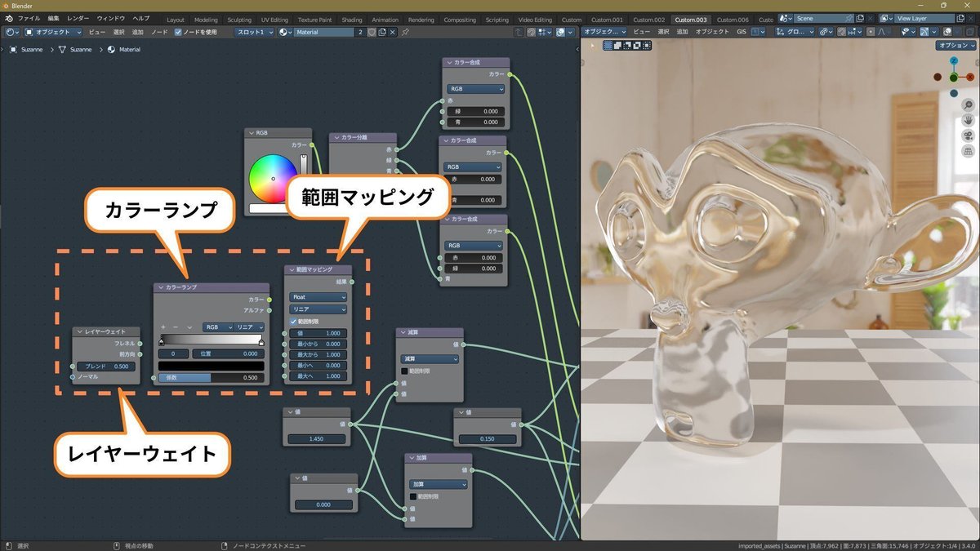
Task: Switch perspective/orthographic with the grid icon
Action: point(968,150)
